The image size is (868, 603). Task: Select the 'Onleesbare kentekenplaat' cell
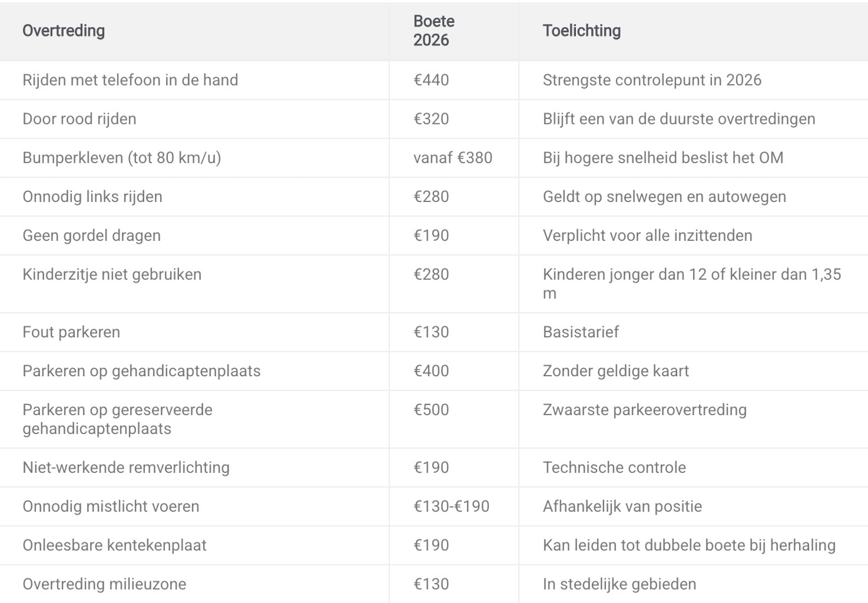tap(115, 545)
